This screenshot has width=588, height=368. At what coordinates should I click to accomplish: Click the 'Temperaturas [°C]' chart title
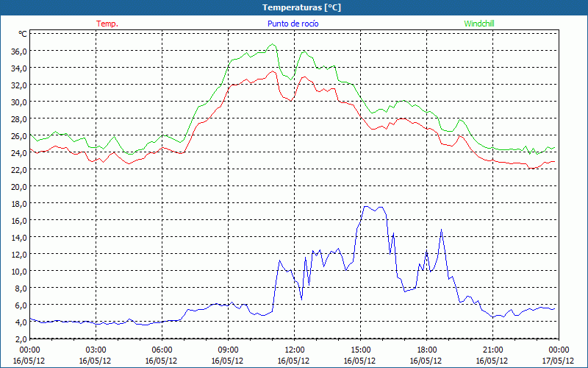pos(301,7)
